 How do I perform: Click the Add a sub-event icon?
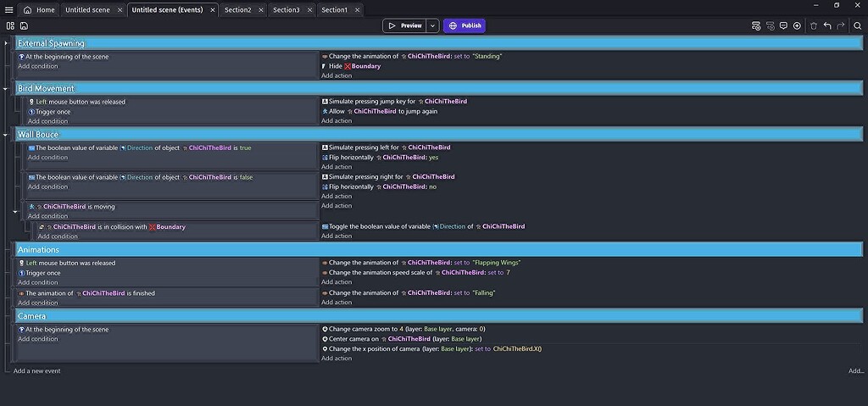770,25
